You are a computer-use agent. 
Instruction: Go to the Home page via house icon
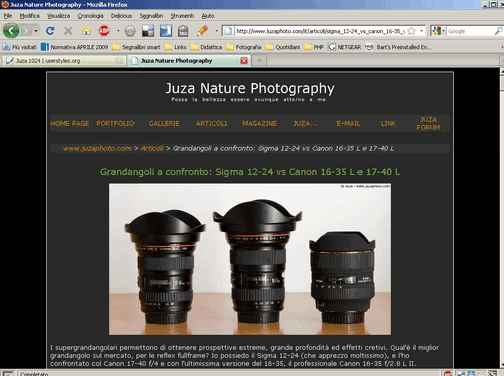pyautogui.click(x=86, y=31)
